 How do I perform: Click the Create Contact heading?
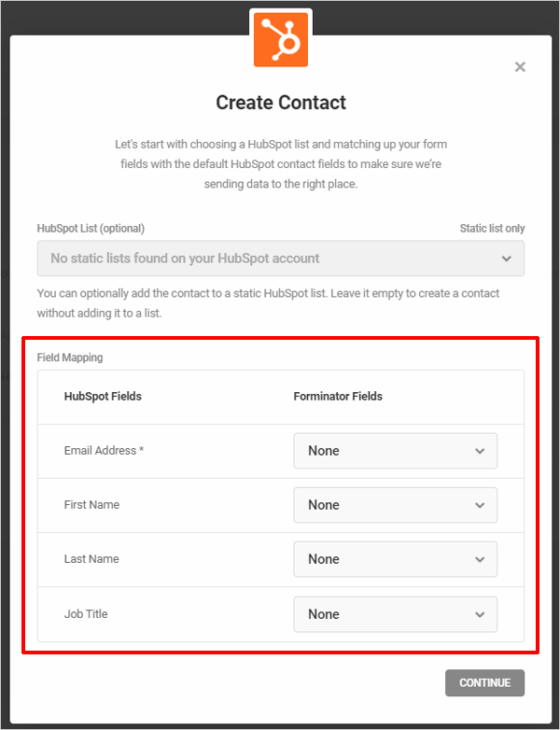pyautogui.click(x=281, y=103)
